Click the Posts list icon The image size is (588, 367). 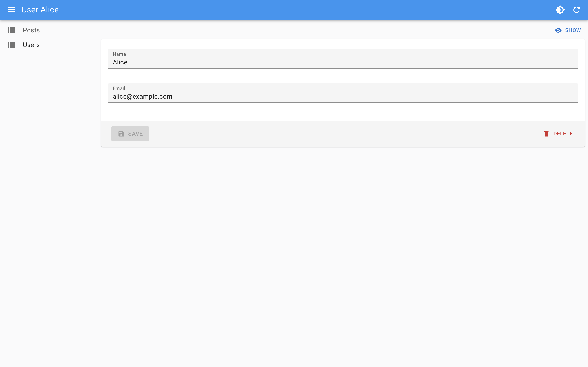(x=11, y=30)
